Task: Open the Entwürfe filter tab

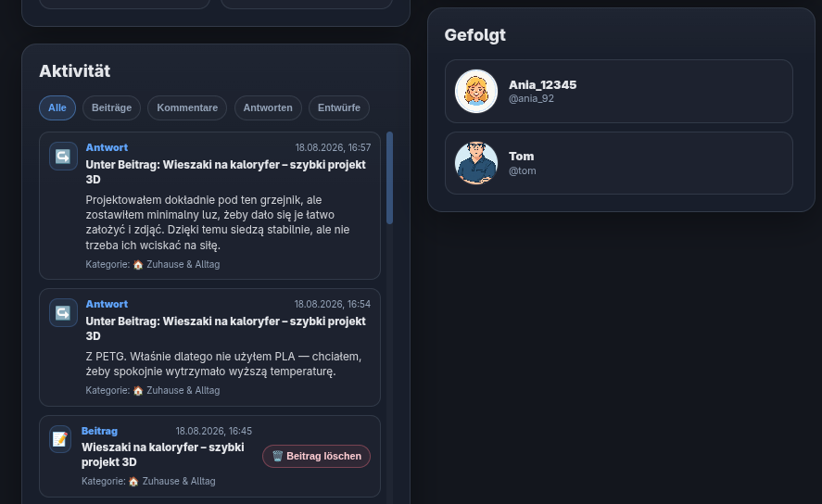Action: 338,107
